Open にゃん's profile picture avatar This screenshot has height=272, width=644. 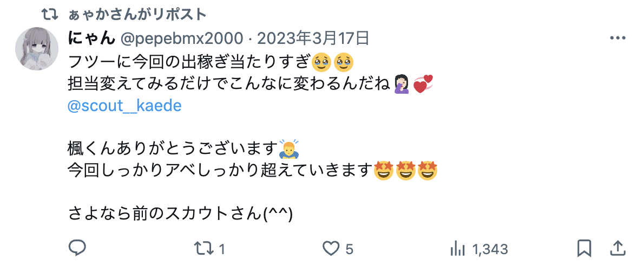(x=37, y=49)
